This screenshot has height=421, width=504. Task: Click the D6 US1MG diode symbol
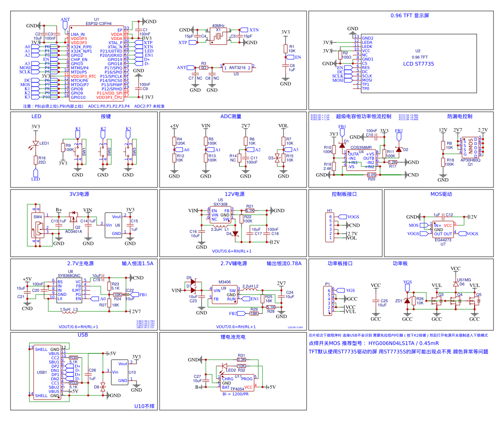[x=456, y=284]
